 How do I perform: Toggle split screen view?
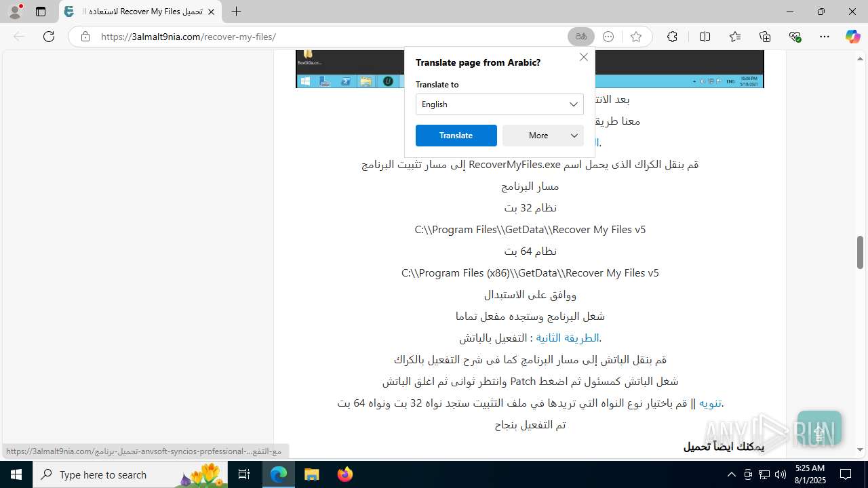coord(705,37)
